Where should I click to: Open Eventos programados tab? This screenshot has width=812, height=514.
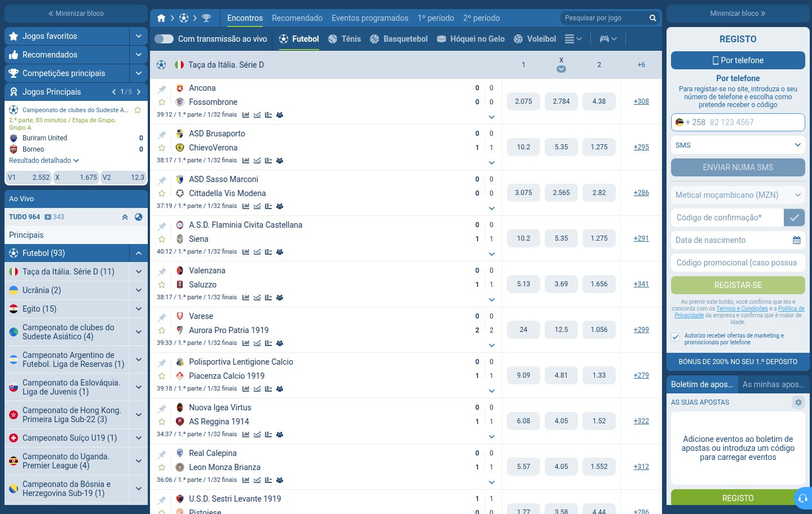point(370,18)
